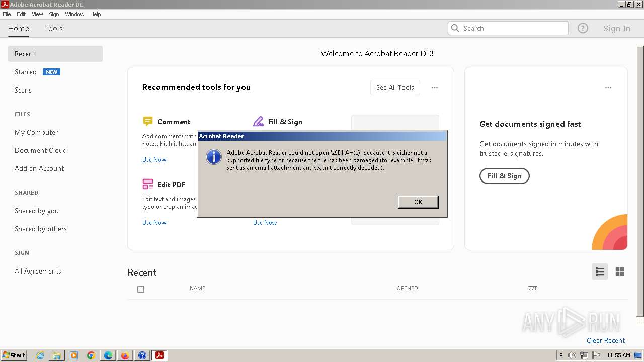Sort recent files by OPENED column
This screenshot has height=362, width=644.
tap(407, 288)
